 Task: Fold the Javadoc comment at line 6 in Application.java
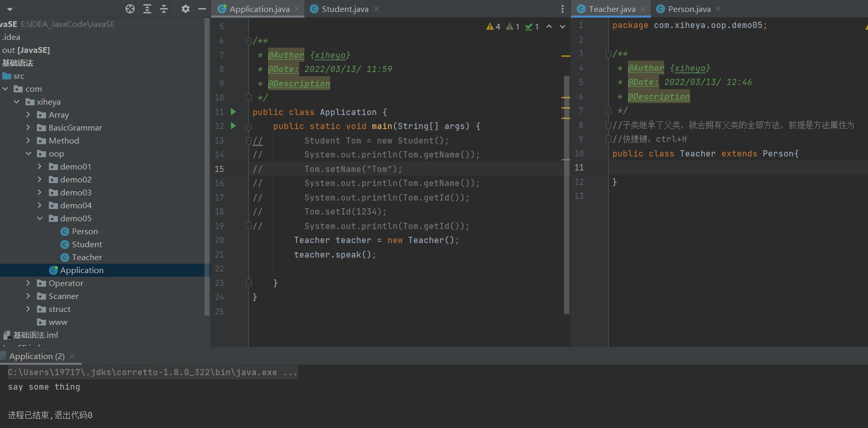point(248,41)
